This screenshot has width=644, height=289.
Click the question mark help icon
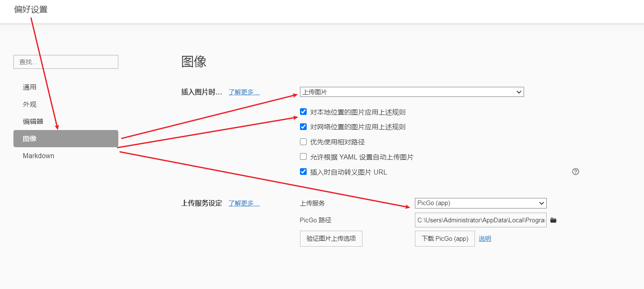(576, 172)
